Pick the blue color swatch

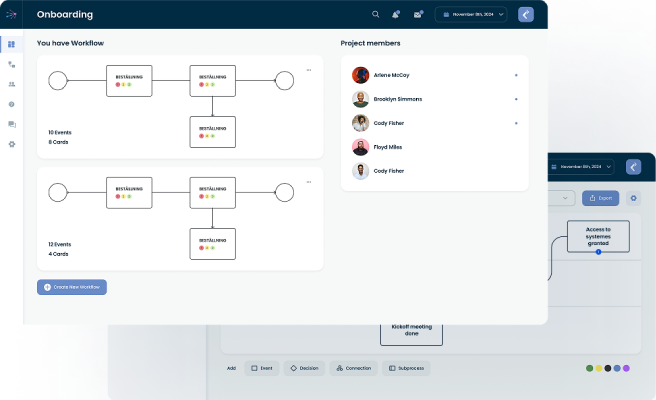tap(617, 368)
